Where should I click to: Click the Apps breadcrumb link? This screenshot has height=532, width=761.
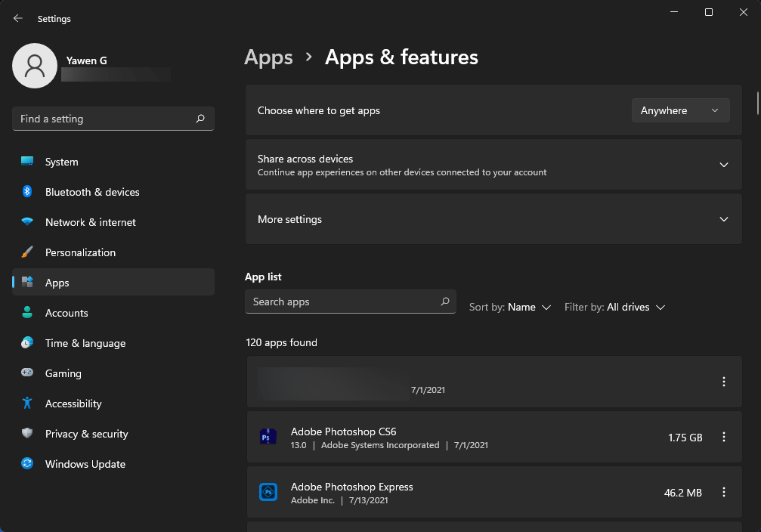pyautogui.click(x=268, y=57)
